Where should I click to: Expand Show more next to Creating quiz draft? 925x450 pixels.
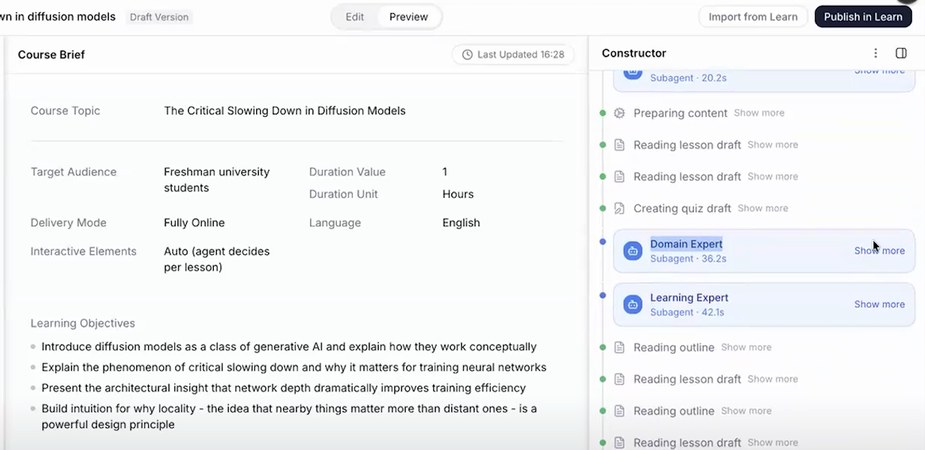pos(762,208)
